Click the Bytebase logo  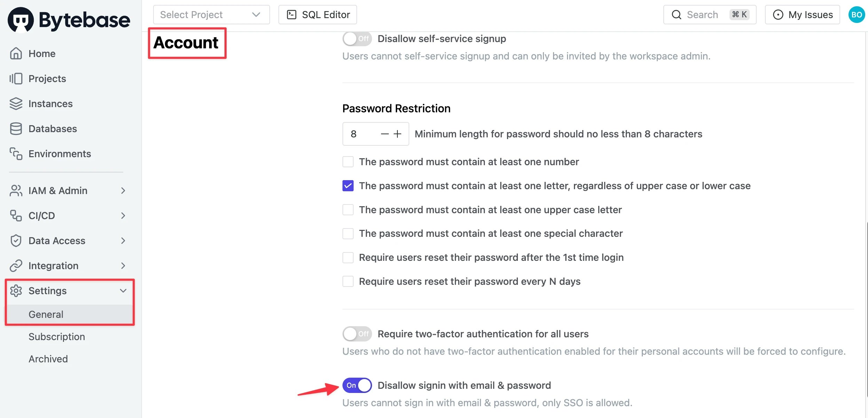[69, 20]
